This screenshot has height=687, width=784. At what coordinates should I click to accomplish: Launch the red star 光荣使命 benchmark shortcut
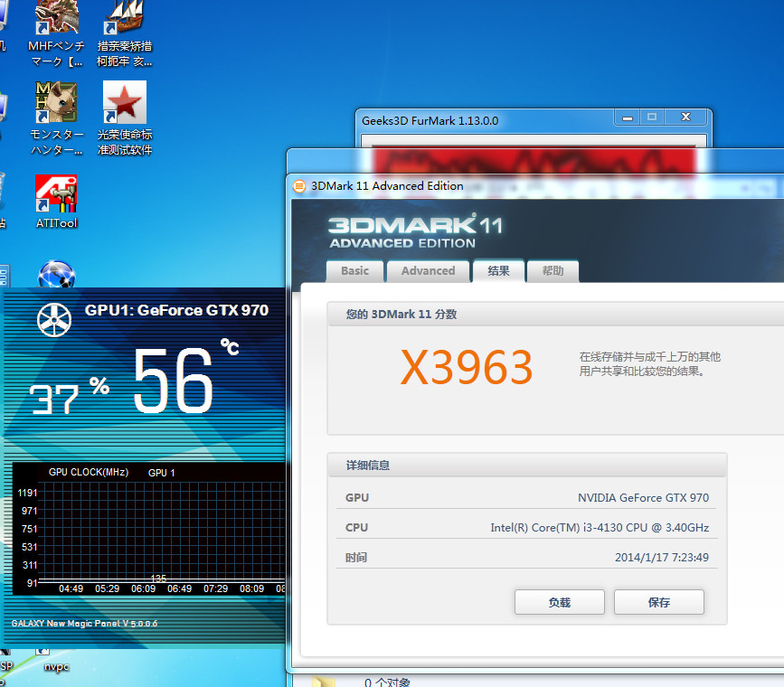(x=124, y=101)
